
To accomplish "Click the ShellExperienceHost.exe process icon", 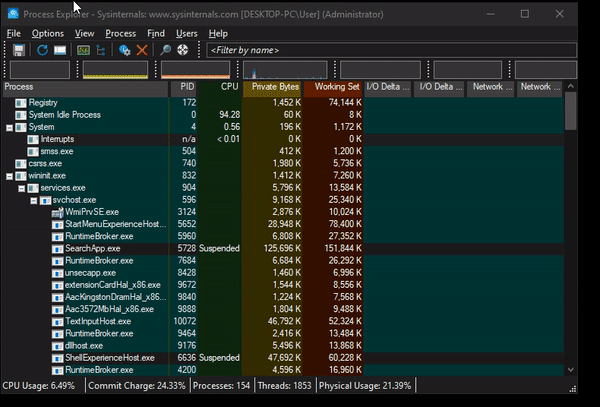I will pos(57,358).
